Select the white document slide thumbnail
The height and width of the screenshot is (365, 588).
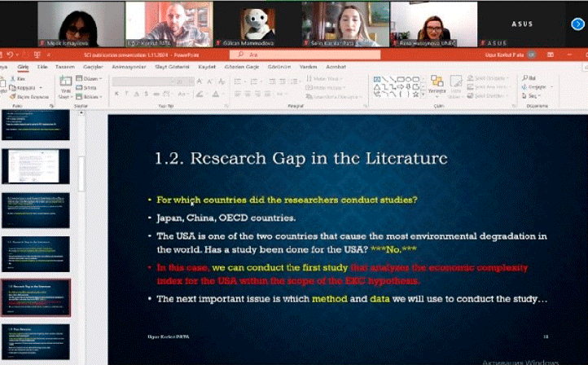pos(35,165)
